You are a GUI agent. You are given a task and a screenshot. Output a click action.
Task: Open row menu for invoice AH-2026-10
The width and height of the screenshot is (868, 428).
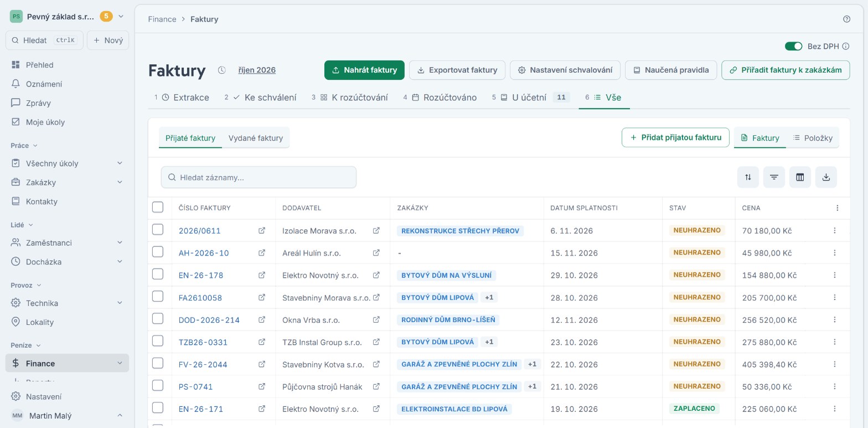point(835,253)
